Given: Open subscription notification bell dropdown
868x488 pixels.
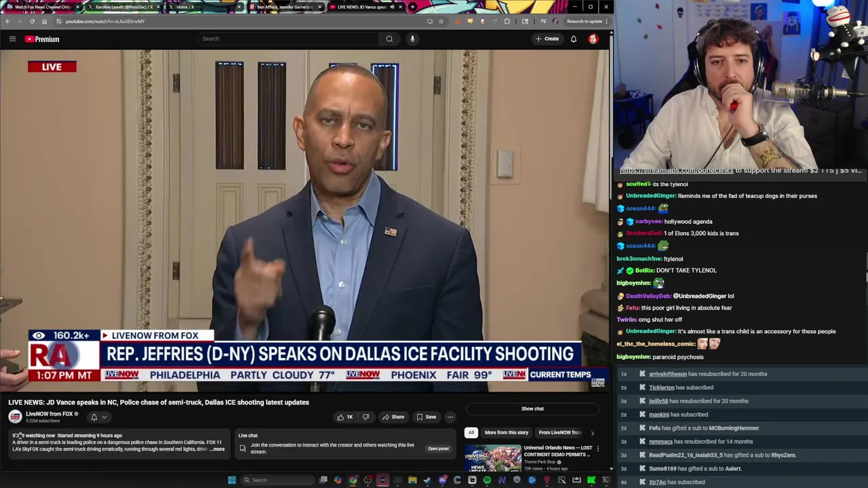Looking at the screenshot, I should point(98,417).
